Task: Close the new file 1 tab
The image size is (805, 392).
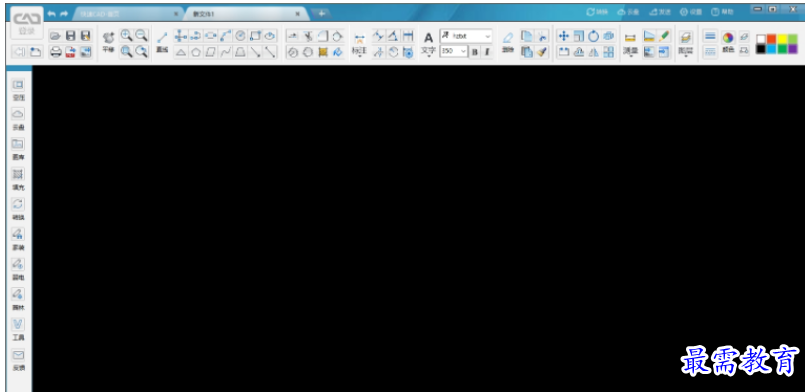Action: pos(297,14)
